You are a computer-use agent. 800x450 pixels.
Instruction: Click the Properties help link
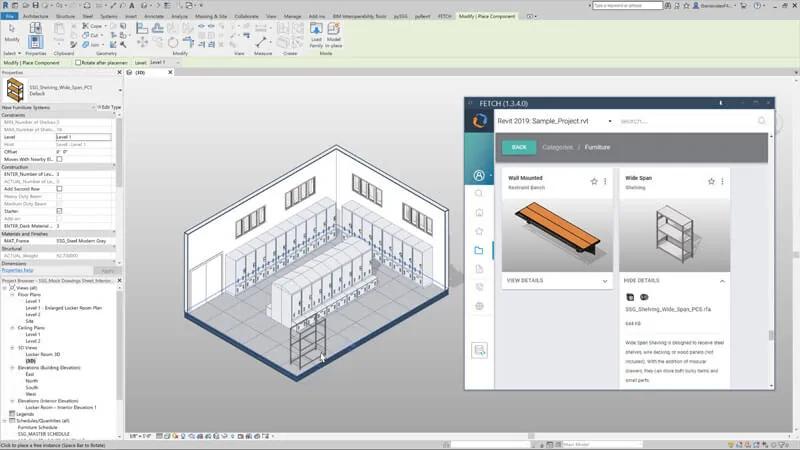pyautogui.click(x=17, y=270)
